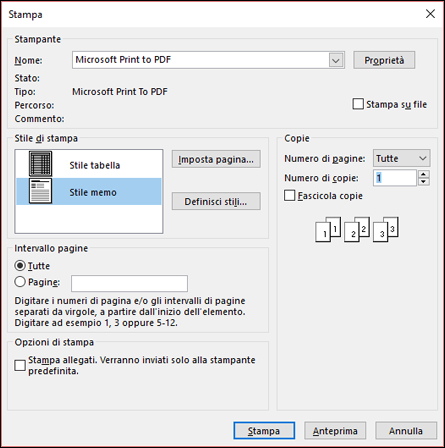445x448 pixels.
Task: Select 'Stile memo' in style list
Action: [89, 191]
